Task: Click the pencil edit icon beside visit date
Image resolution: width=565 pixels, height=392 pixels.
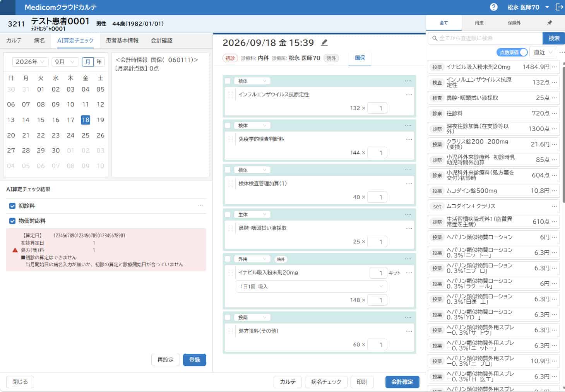Action: (325, 43)
